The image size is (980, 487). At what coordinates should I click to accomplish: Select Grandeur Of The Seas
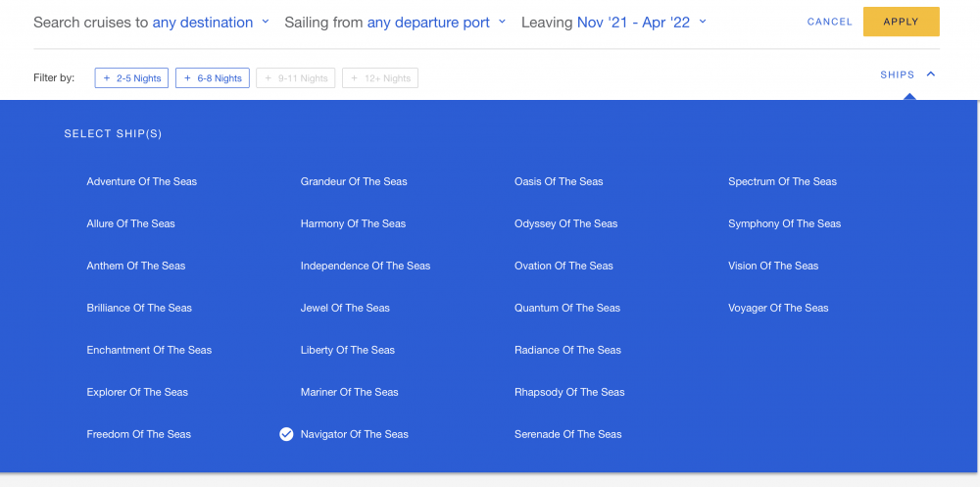point(354,182)
